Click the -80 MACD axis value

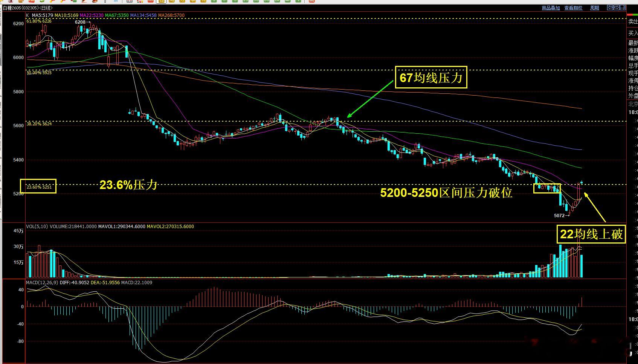(x=20, y=342)
